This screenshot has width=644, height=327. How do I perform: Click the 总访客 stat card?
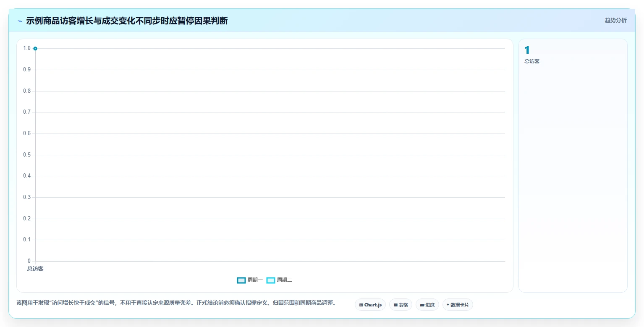click(x=573, y=165)
